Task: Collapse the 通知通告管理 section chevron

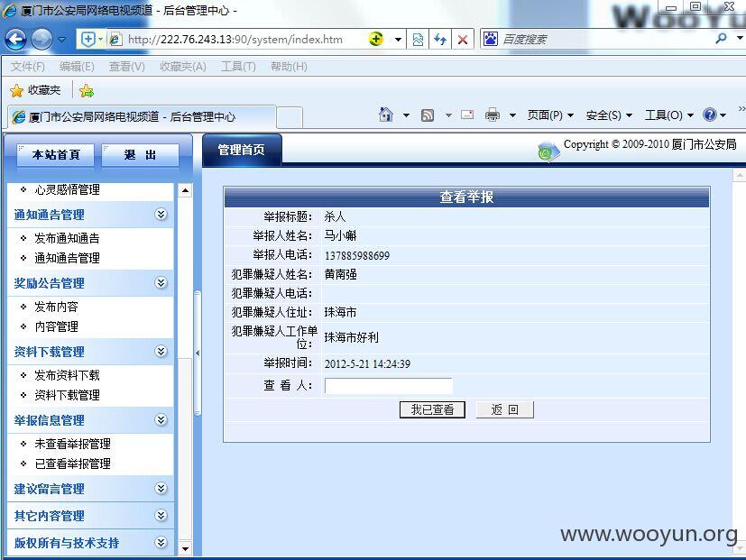Action: (x=161, y=214)
